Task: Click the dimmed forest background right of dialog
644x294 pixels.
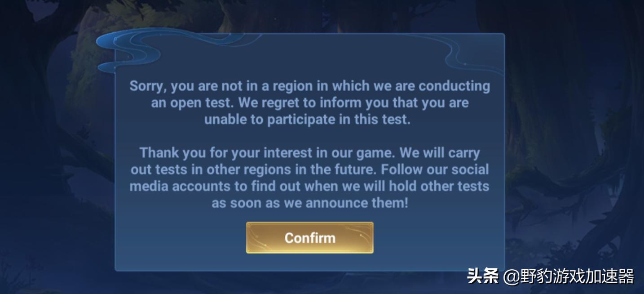Action: click(x=575, y=135)
